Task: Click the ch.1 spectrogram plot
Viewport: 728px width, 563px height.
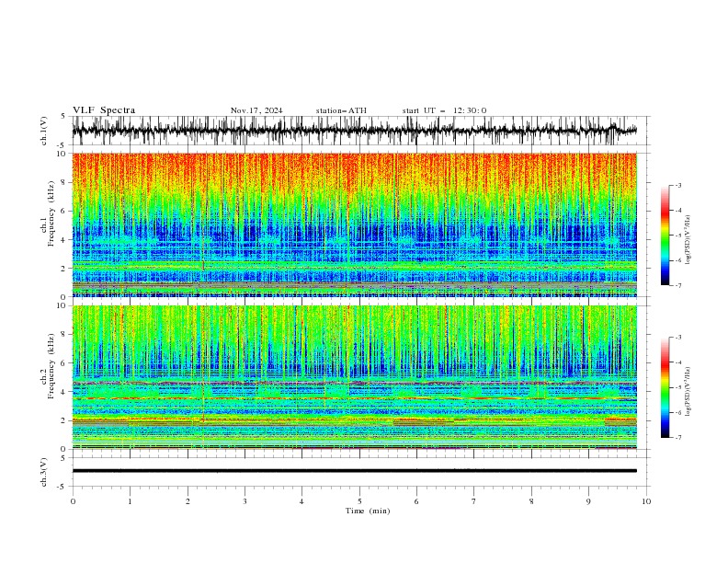Action: (355, 224)
